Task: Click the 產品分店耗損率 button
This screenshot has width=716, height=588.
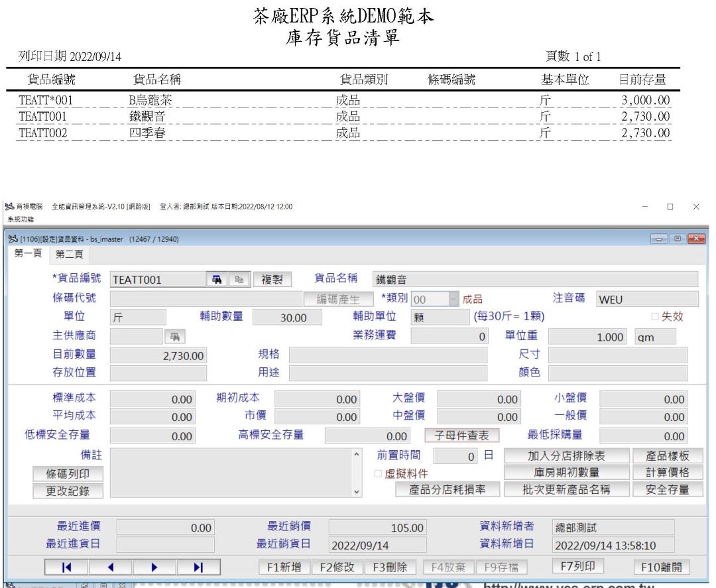Action: pos(447,489)
